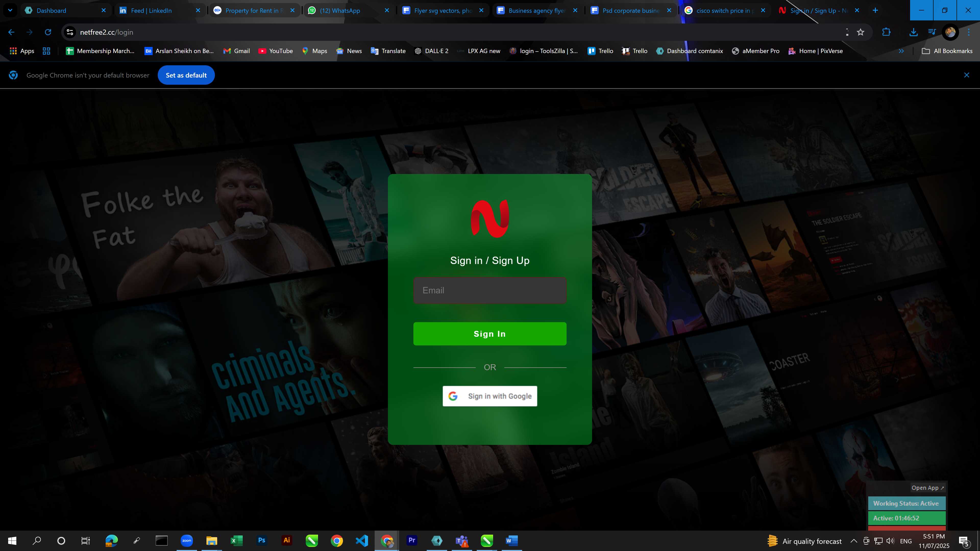Switch to Psd corporate business tab
980x551 pixels.
631,10
